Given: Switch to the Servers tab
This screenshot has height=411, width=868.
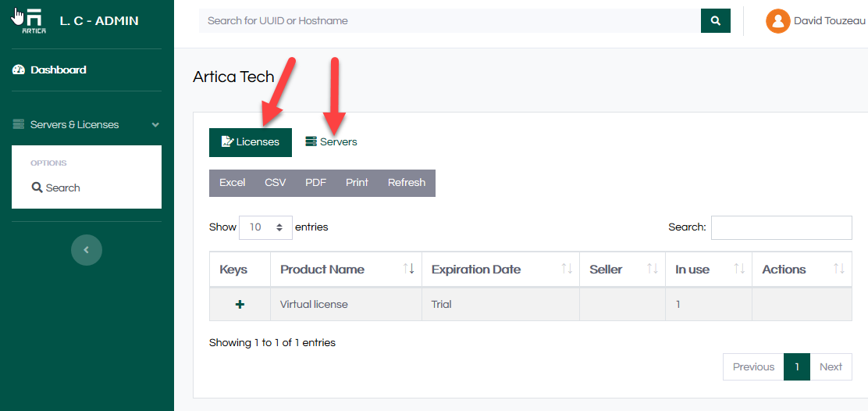Looking at the screenshot, I should pyautogui.click(x=331, y=142).
